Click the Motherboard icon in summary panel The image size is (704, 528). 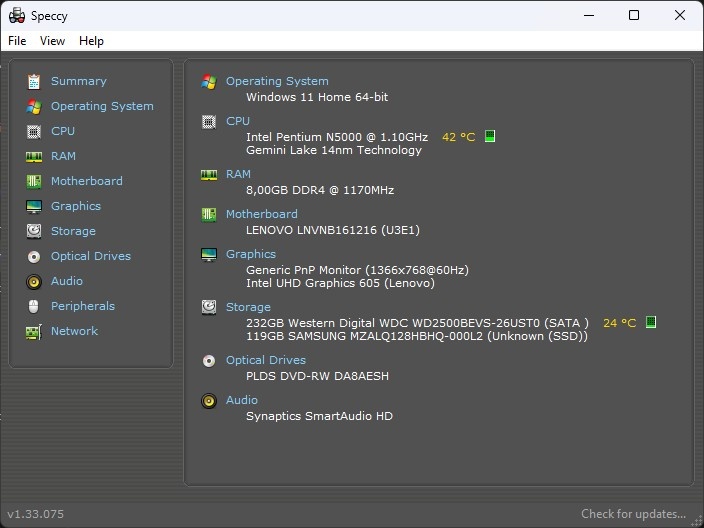point(209,215)
